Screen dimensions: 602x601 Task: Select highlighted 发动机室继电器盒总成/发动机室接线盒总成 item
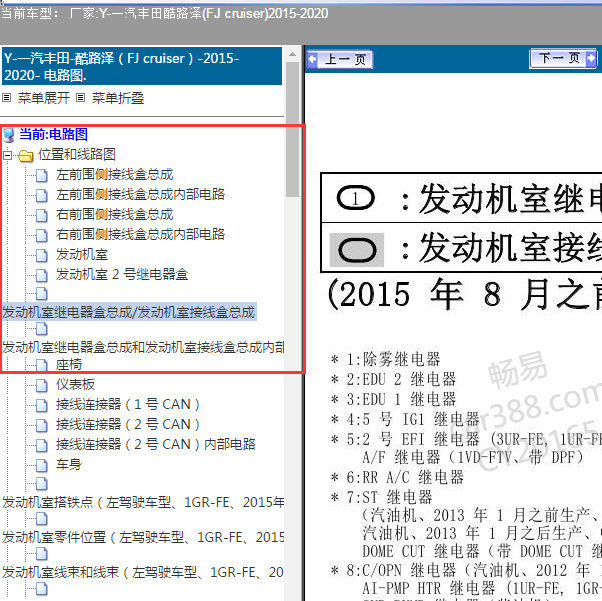tap(129, 312)
